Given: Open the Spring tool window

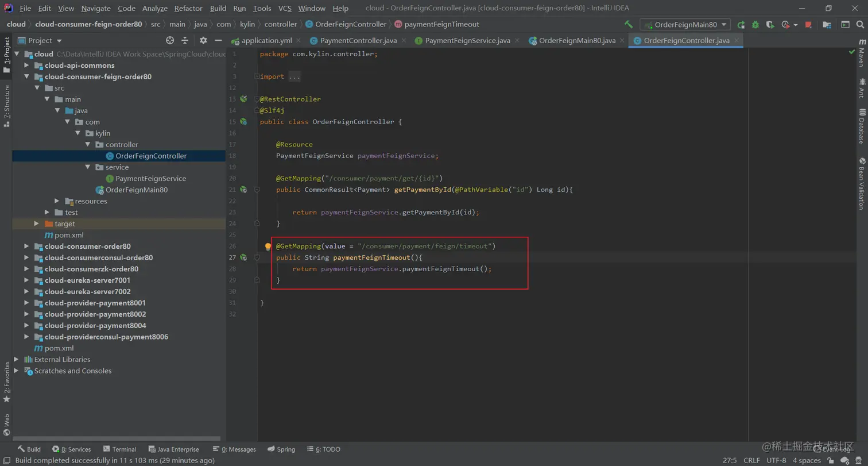Looking at the screenshot, I should tap(281, 449).
